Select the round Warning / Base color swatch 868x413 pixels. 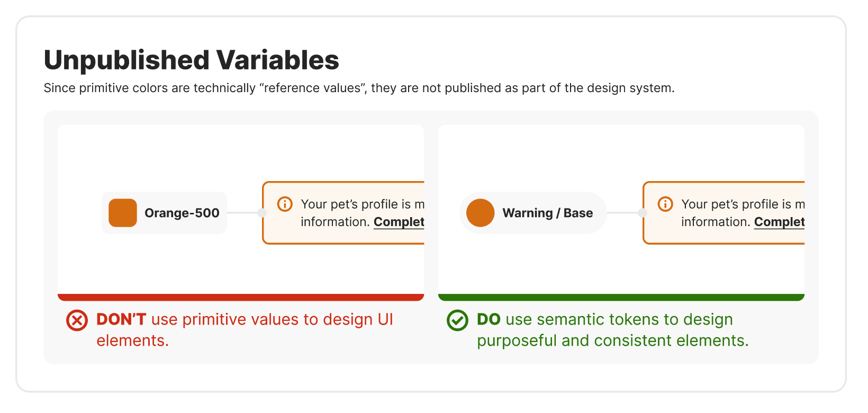(x=480, y=213)
